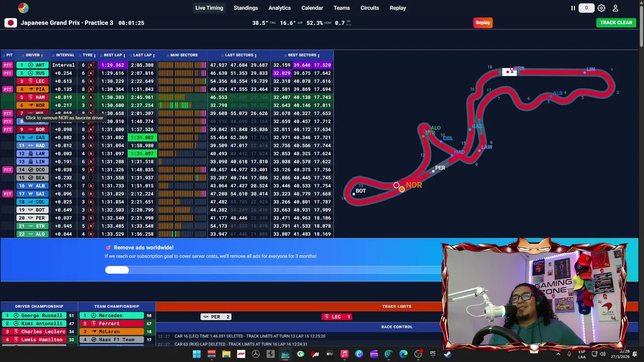Open the settings gear in the header

point(601,8)
